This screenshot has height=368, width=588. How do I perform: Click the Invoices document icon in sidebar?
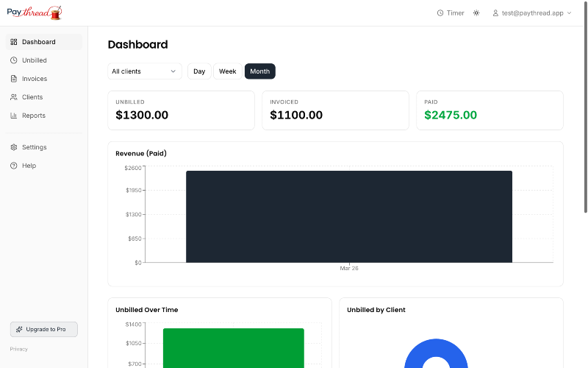click(x=14, y=79)
